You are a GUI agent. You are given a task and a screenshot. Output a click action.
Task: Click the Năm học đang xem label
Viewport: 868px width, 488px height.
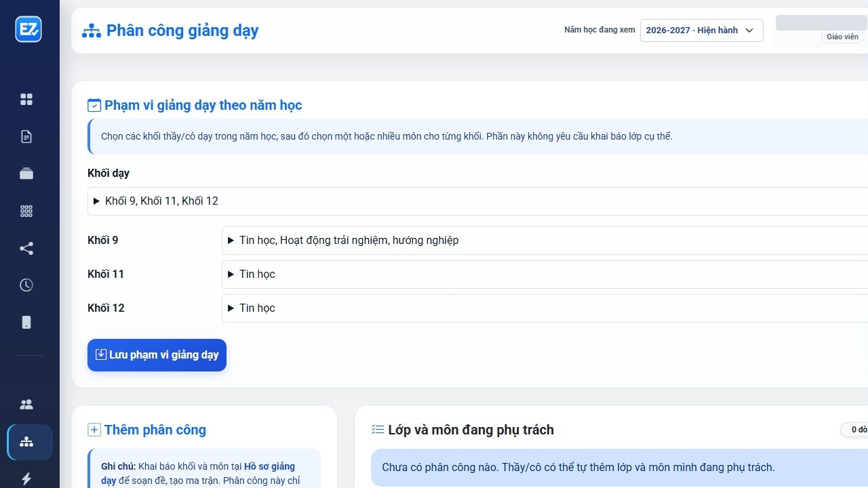599,30
